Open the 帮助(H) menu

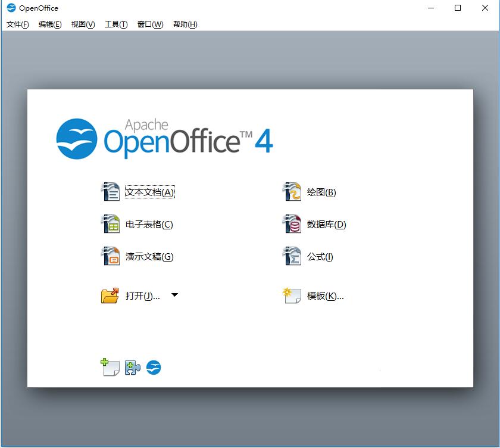click(x=185, y=24)
